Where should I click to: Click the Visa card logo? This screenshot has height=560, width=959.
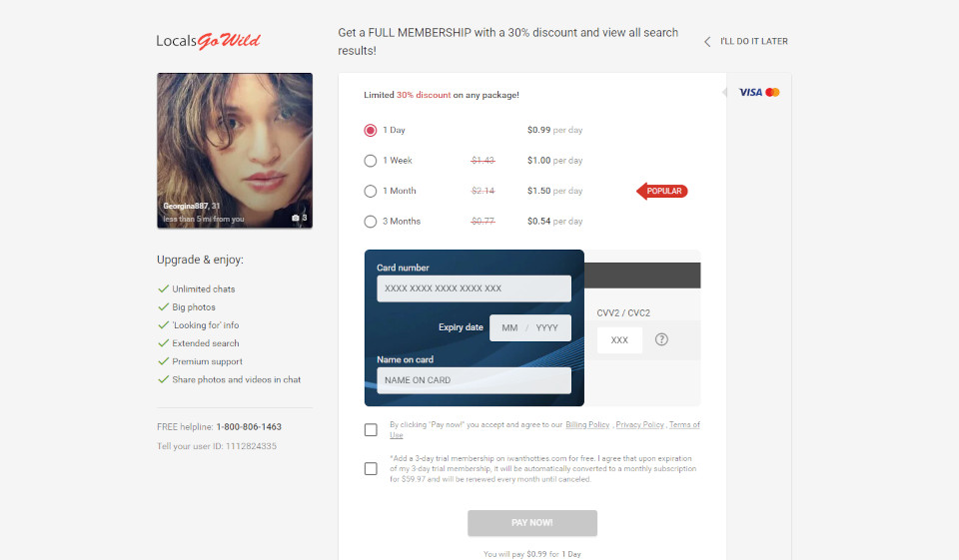(x=750, y=92)
